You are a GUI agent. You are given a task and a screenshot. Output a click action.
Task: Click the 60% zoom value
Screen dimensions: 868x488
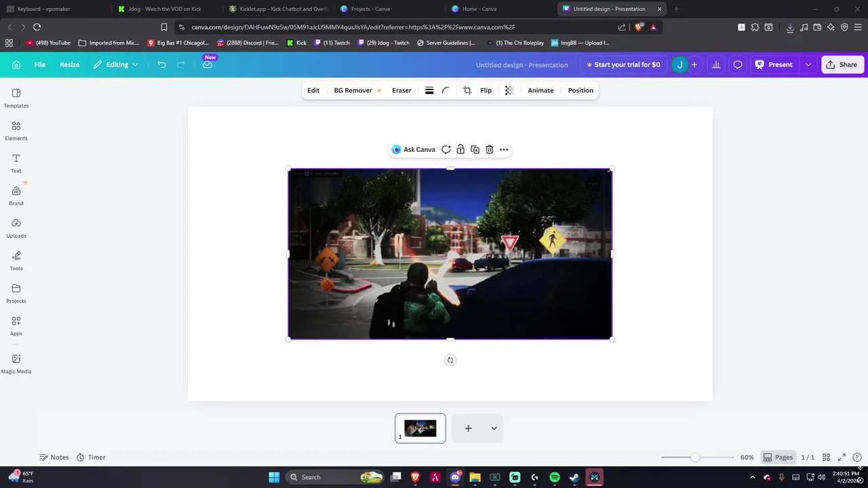747,457
